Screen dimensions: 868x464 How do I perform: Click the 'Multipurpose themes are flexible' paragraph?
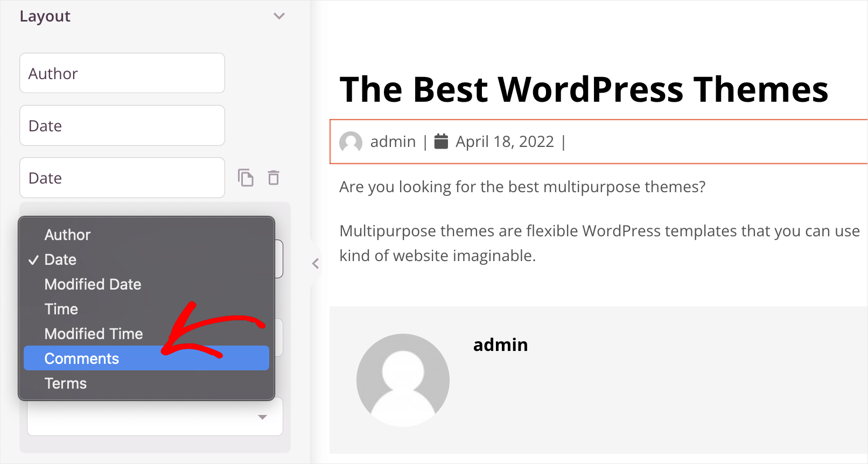point(600,243)
